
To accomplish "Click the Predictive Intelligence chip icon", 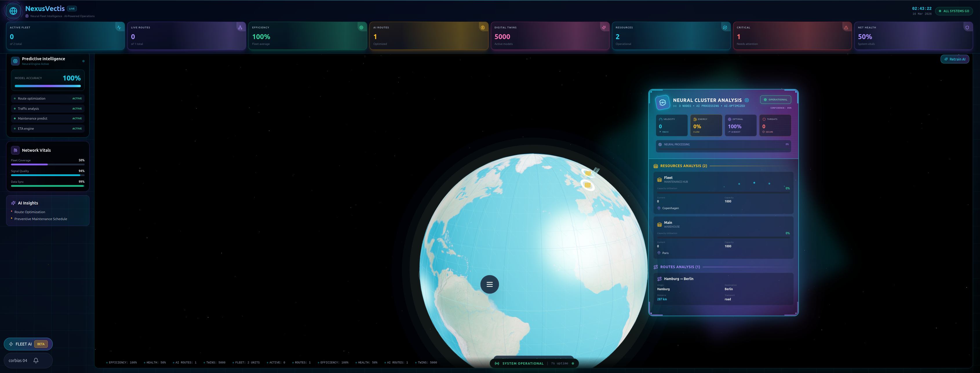I will click(x=15, y=61).
